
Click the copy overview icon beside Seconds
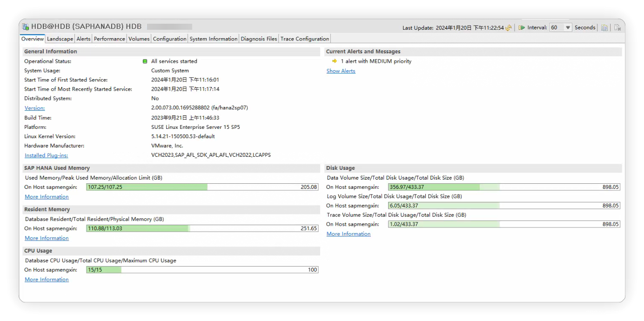[604, 28]
